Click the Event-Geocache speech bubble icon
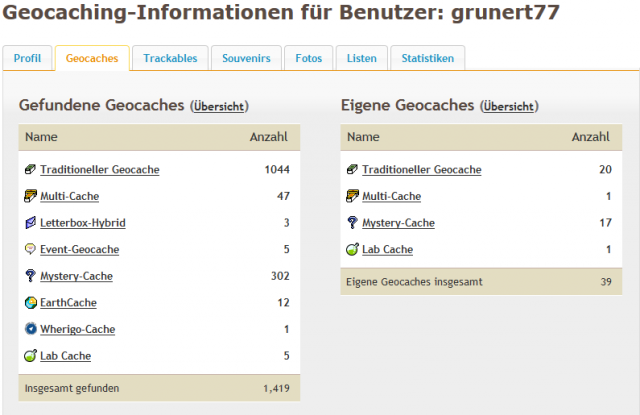Screen dimensions: 640x415 click(x=30, y=249)
